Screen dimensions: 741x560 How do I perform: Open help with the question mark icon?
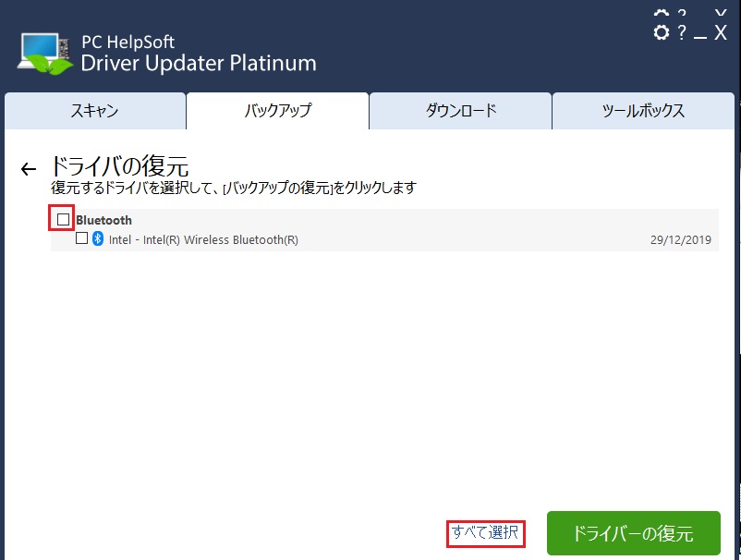682,32
